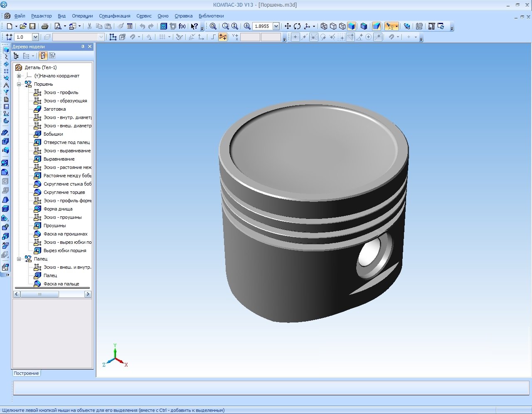Image resolution: width=532 pixels, height=414 pixels.
Task: Open the Variables f(x) panel
Action: point(182,26)
